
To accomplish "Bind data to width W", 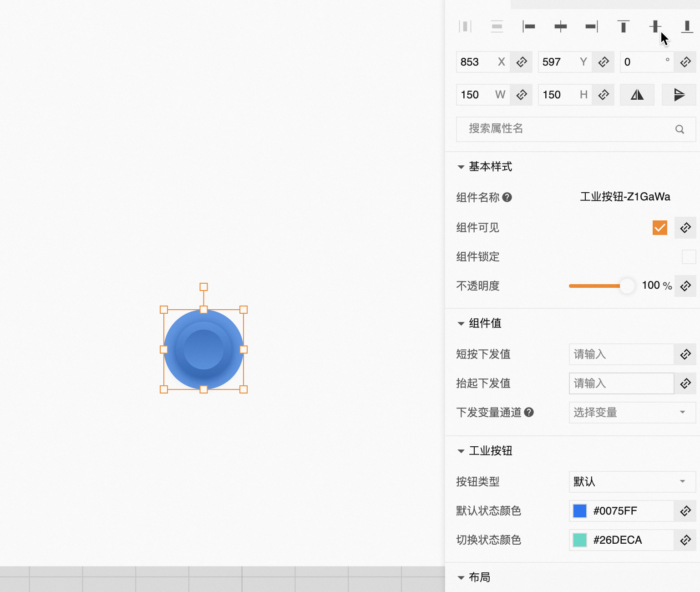I will [522, 95].
